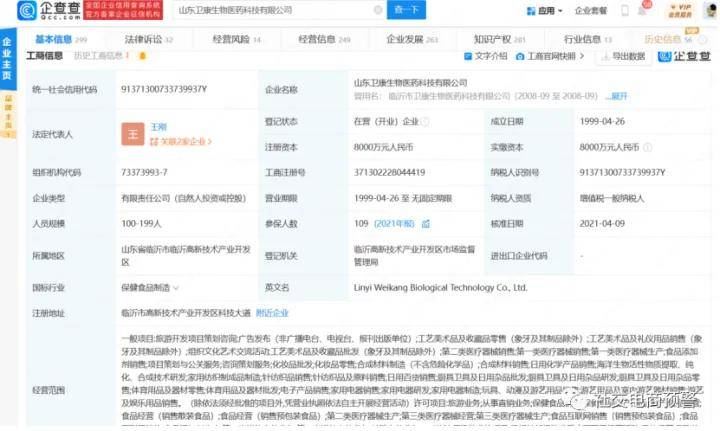Image resolution: width=720 pixels, height=431 pixels.
Task: Open the 企业主页 sidebar item
Action: coord(7,60)
